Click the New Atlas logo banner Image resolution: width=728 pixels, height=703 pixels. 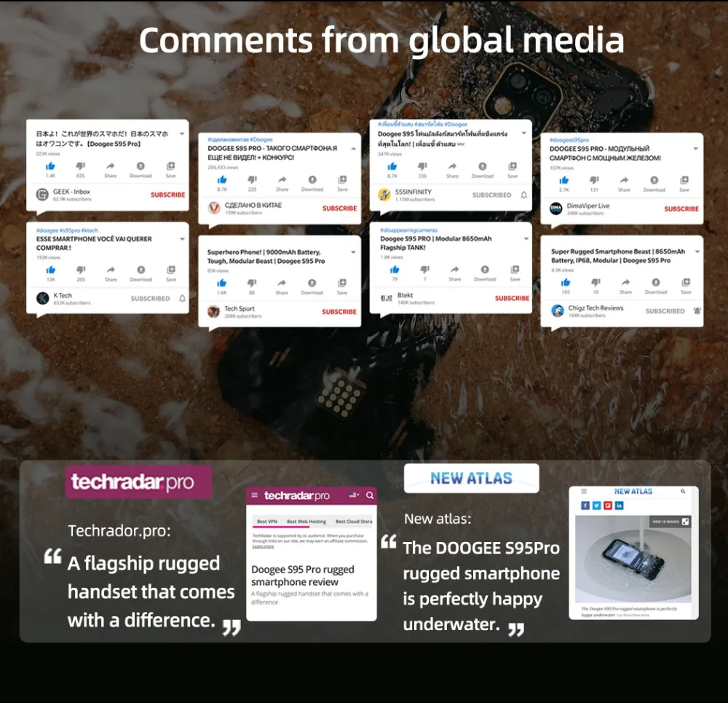[471, 478]
